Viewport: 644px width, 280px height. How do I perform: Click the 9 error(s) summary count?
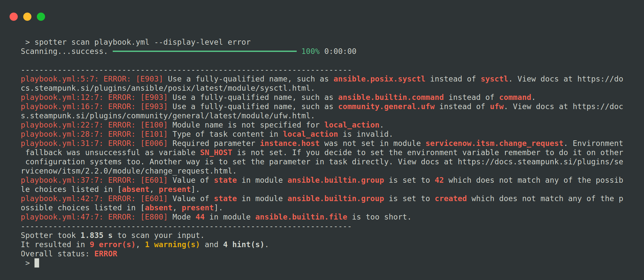tap(112, 245)
